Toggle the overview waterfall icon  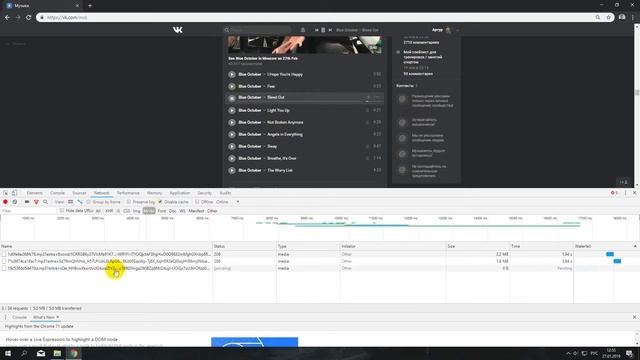tap(80, 202)
